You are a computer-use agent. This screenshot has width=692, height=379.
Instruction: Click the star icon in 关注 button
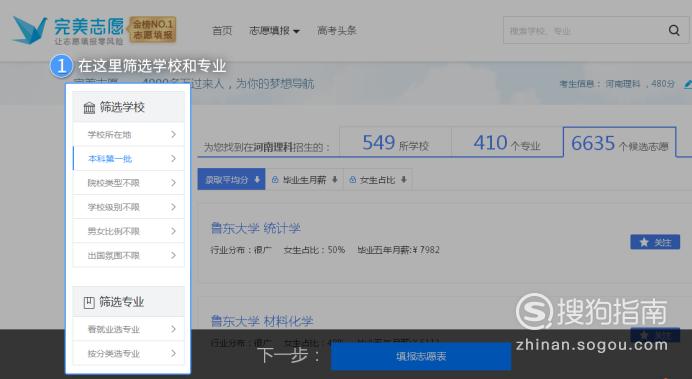[x=644, y=242]
